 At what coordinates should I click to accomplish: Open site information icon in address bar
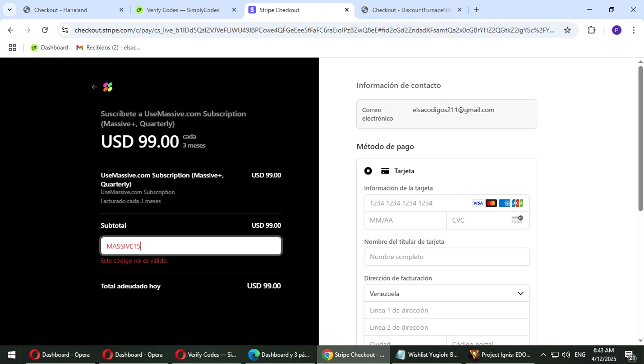coord(65,30)
